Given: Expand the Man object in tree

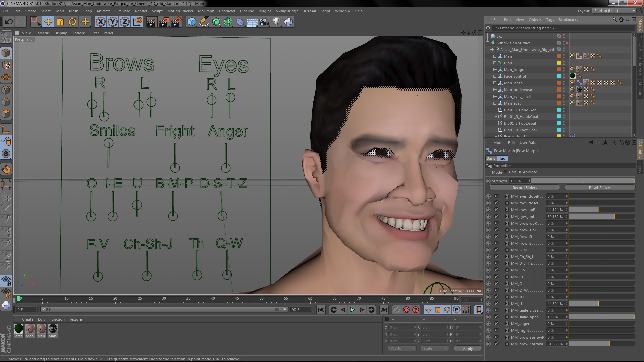Looking at the screenshot, I should 495,56.
